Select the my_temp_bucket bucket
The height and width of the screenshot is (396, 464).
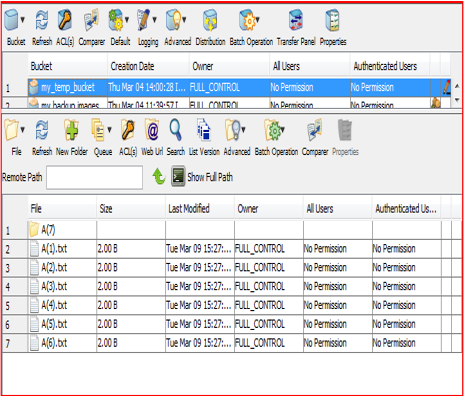[x=68, y=87]
